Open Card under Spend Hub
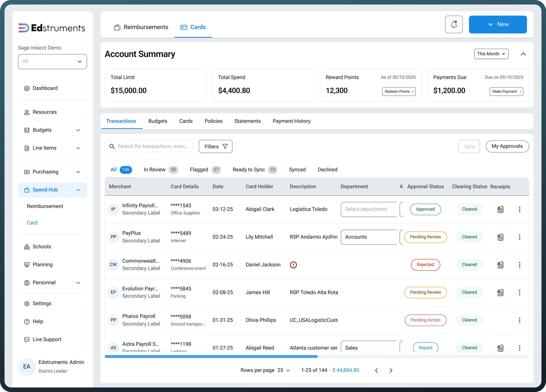546x392 pixels. coord(32,223)
